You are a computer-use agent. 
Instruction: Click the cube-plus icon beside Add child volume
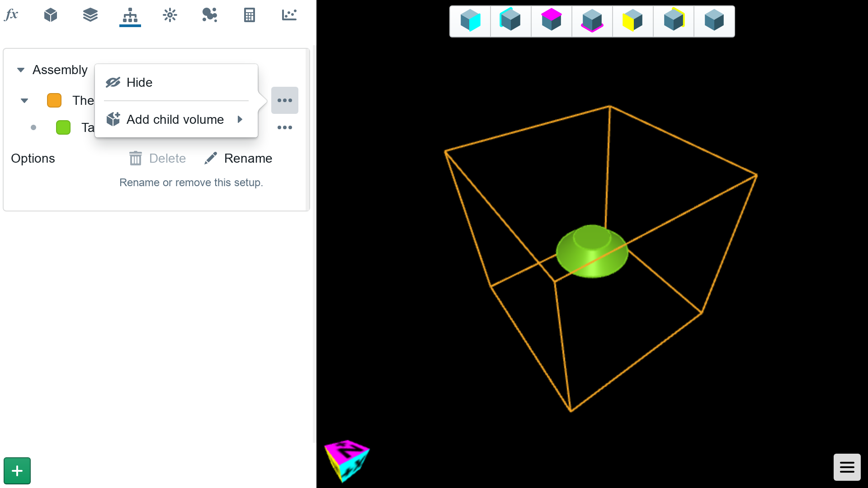[113, 119]
